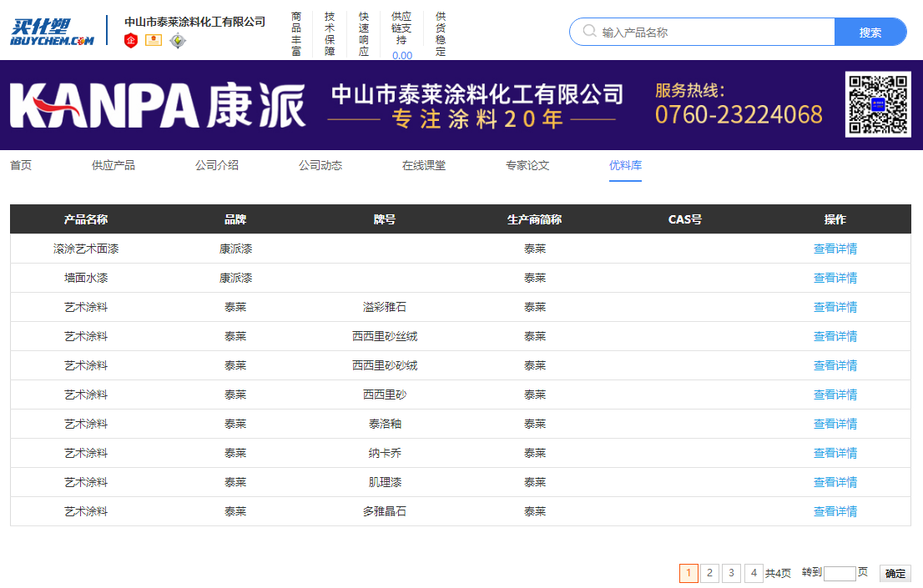Viewport: 923px width, 588px height.
Task: Click the QR code in the banner
Action: coord(878,104)
